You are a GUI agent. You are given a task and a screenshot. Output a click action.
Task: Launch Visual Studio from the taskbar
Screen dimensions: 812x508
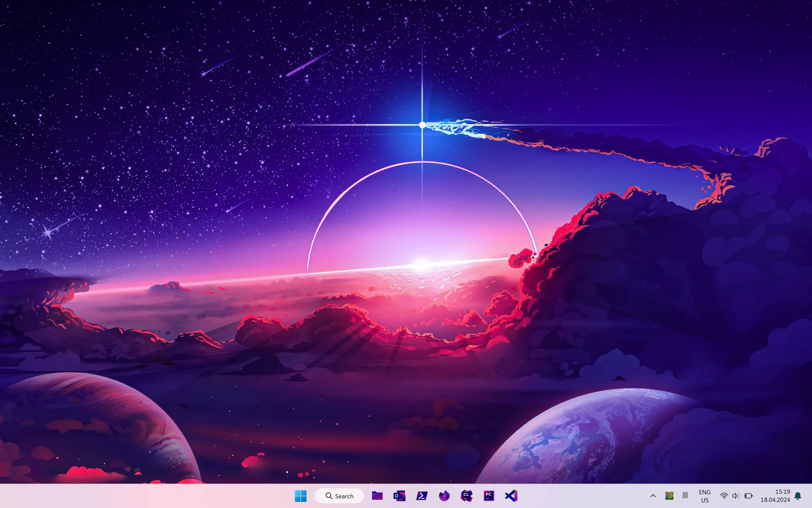[511, 496]
